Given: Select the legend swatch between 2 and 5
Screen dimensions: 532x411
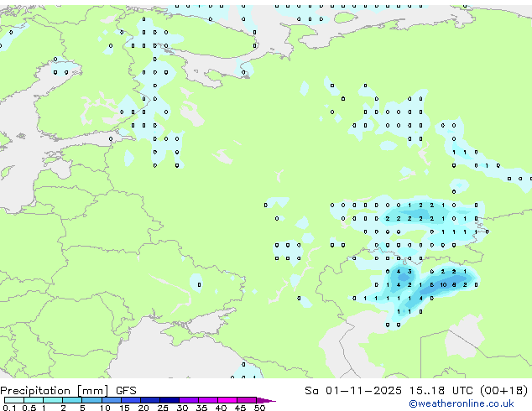Looking at the screenshot, I should [x=72, y=400].
